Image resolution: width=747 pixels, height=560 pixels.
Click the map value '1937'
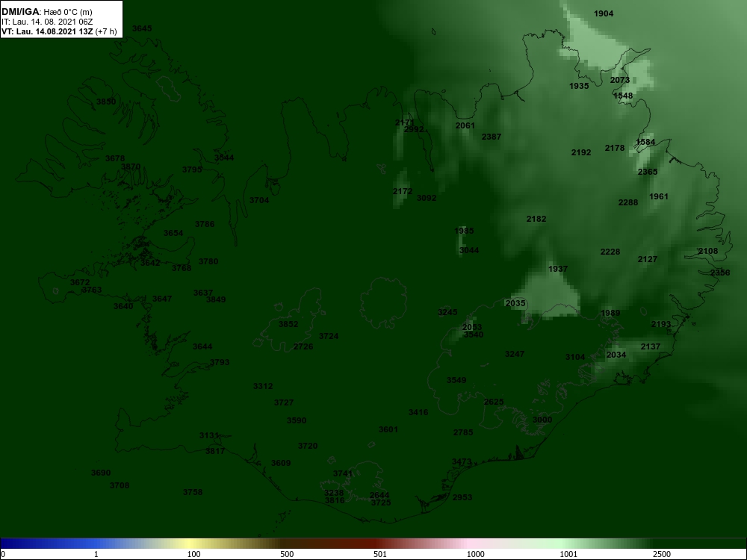pos(558,269)
